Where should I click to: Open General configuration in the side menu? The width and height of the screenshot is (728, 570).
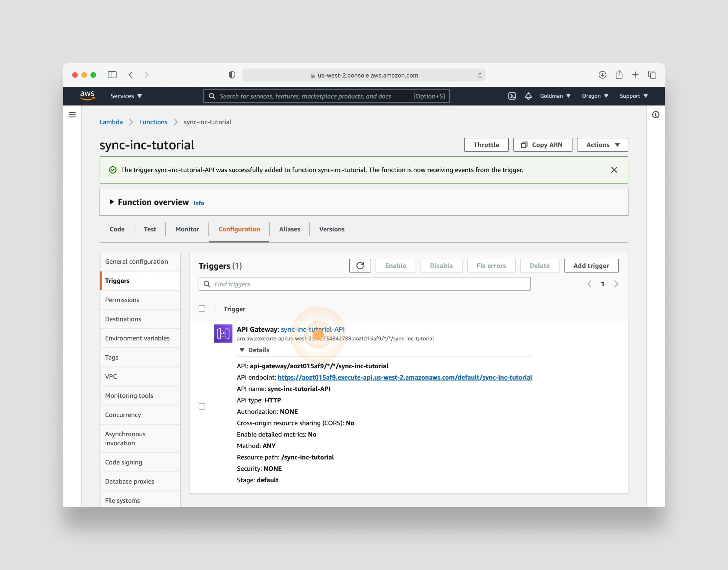[x=140, y=262]
